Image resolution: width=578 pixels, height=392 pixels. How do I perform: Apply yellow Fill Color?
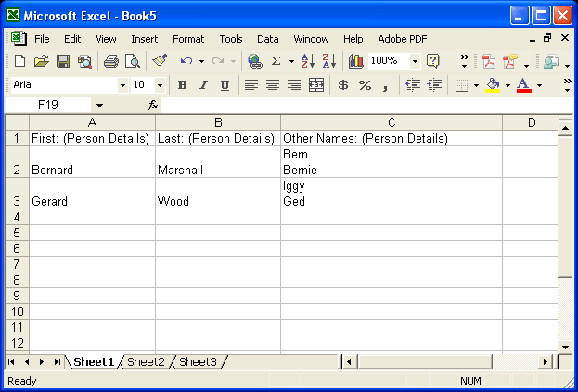click(493, 85)
